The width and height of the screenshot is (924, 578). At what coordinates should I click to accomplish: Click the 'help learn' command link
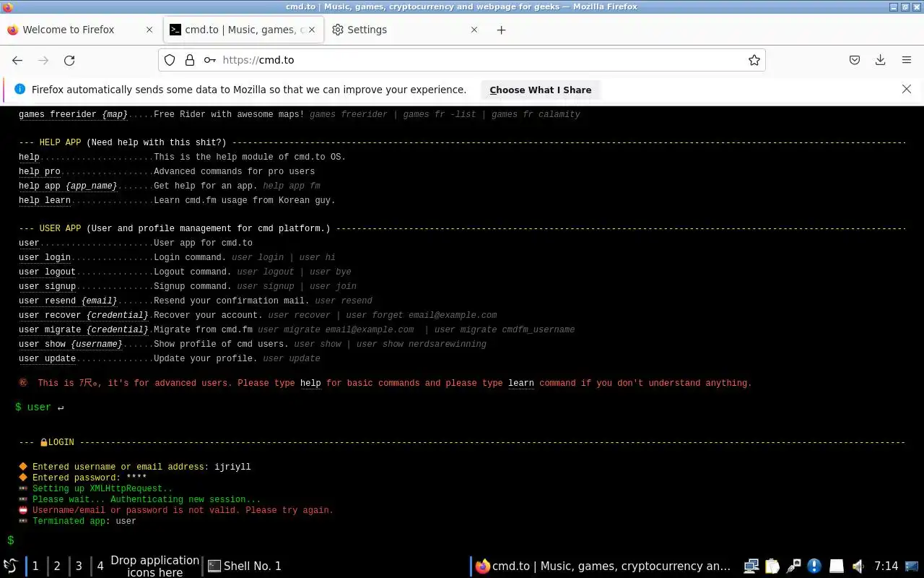click(45, 200)
